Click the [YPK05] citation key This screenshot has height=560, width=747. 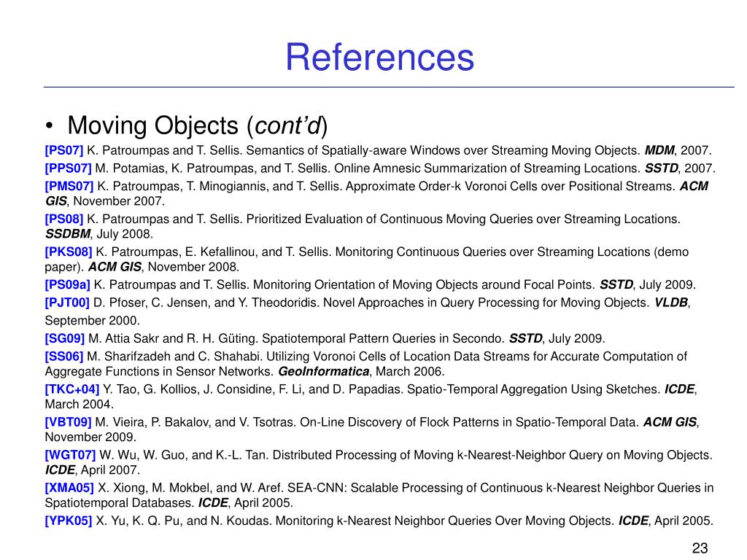pyautogui.click(x=69, y=521)
